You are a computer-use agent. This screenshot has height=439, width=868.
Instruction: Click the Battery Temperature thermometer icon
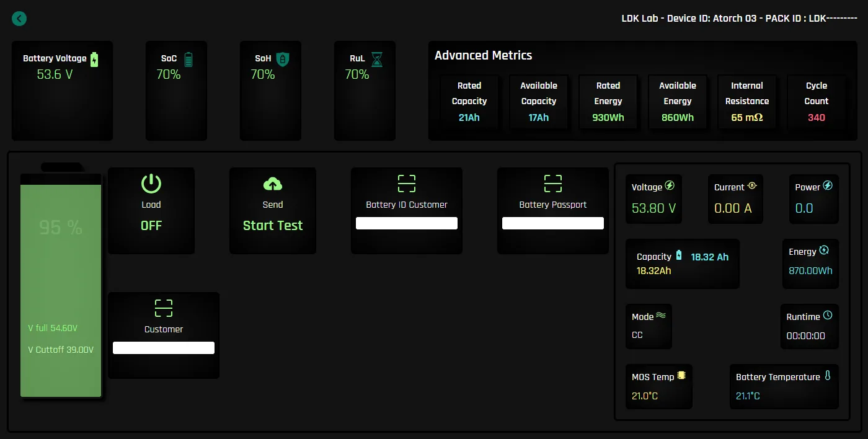click(x=827, y=376)
